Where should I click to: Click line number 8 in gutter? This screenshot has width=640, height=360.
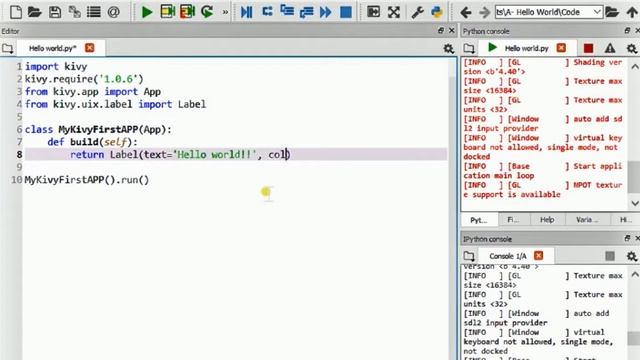(x=19, y=155)
